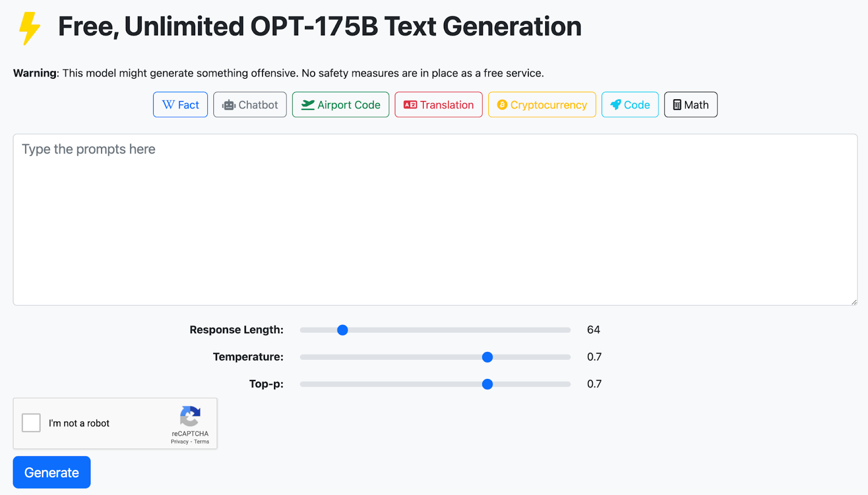Click the airplane icon on Airport Code
The height and width of the screenshot is (495, 868).
[x=308, y=105]
